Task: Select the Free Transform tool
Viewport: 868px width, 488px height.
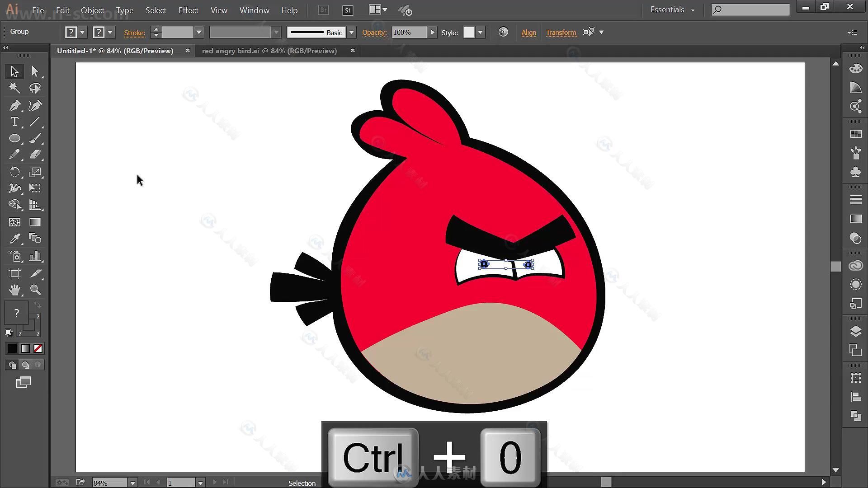Action: pos(35,188)
